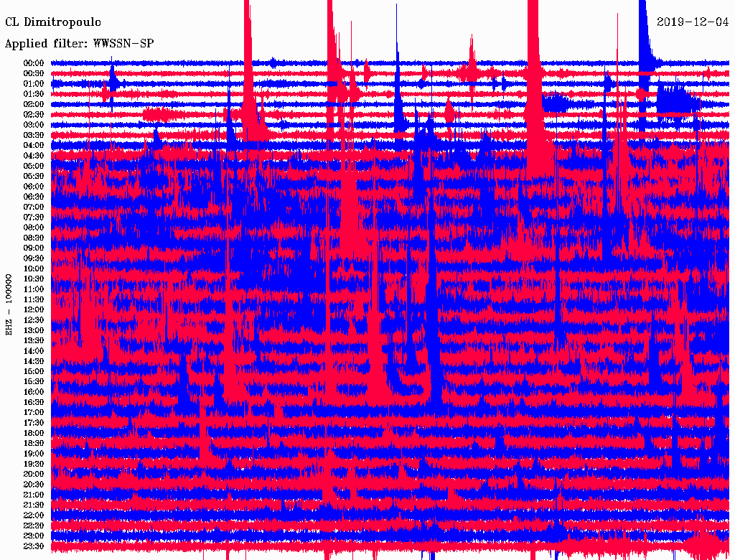Select the 05:30 time label
This screenshot has height=560, width=735.
[x=33, y=176]
